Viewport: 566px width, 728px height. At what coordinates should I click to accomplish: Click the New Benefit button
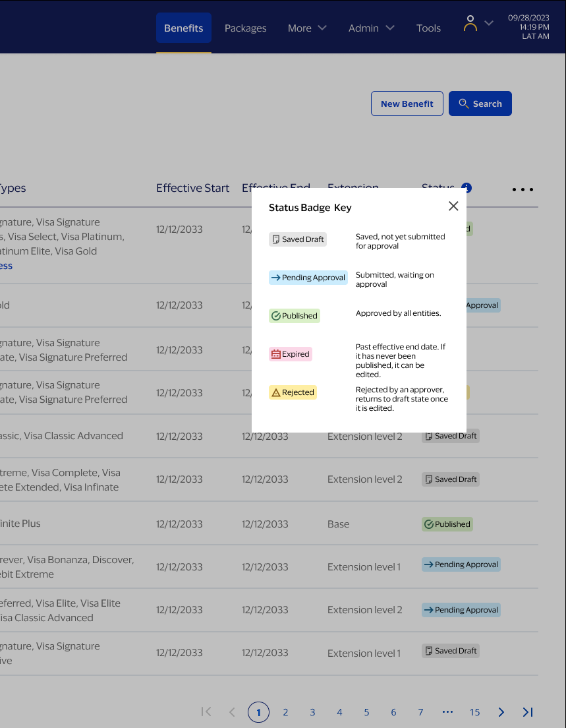(x=407, y=104)
